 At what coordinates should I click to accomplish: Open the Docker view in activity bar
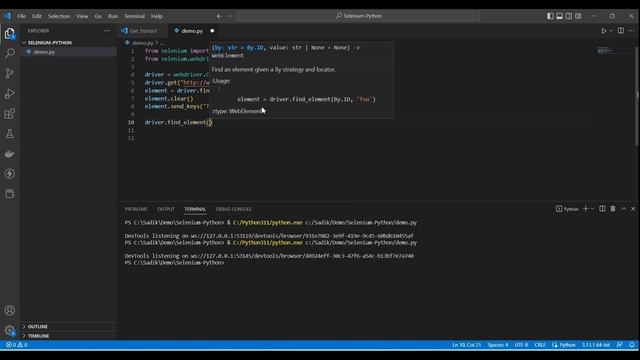[x=9, y=154]
